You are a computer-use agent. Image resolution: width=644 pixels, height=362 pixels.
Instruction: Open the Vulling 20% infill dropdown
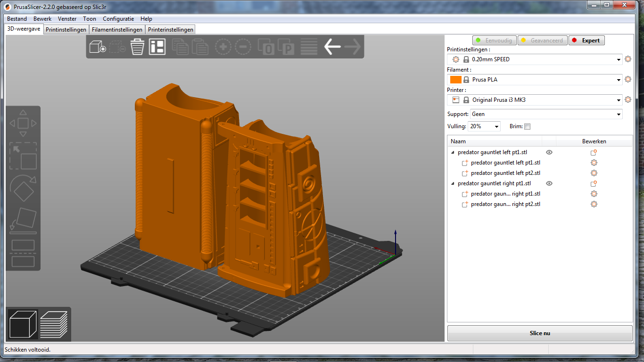pos(484,126)
